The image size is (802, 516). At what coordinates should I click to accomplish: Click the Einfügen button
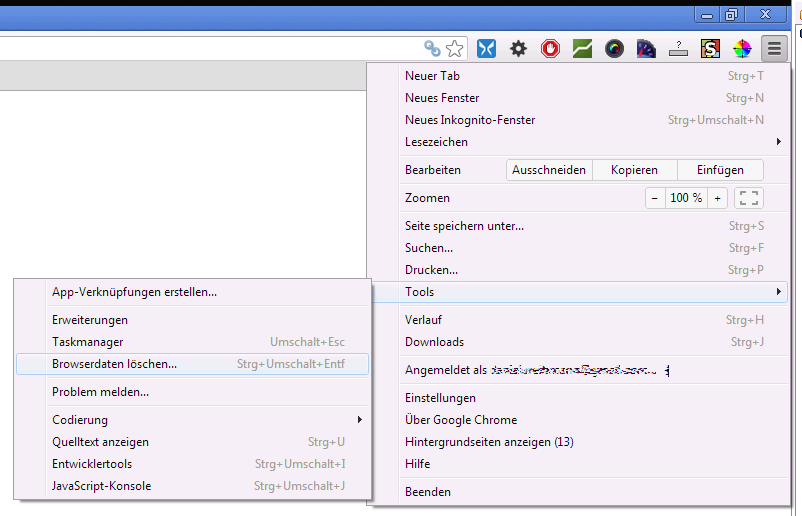[x=720, y=170]
